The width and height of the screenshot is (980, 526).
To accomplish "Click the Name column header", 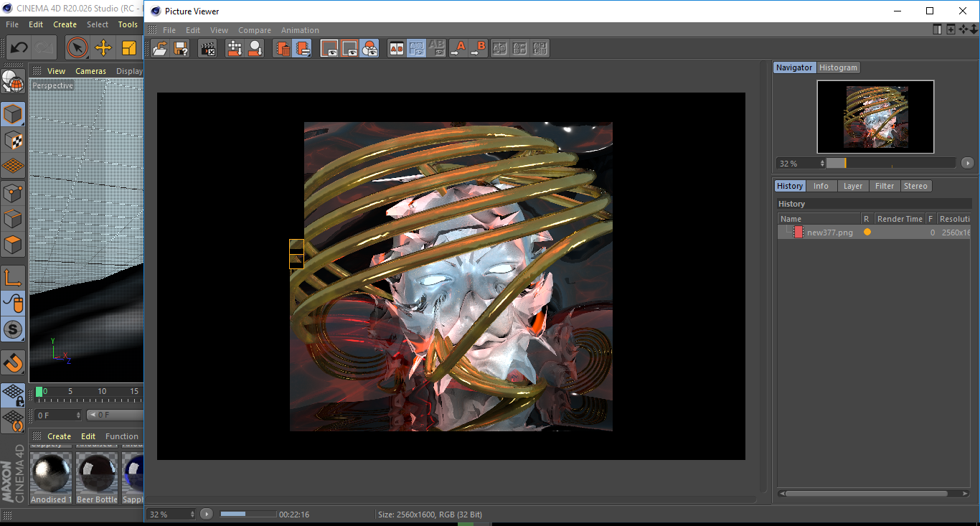I will click(x=819, y=219).
